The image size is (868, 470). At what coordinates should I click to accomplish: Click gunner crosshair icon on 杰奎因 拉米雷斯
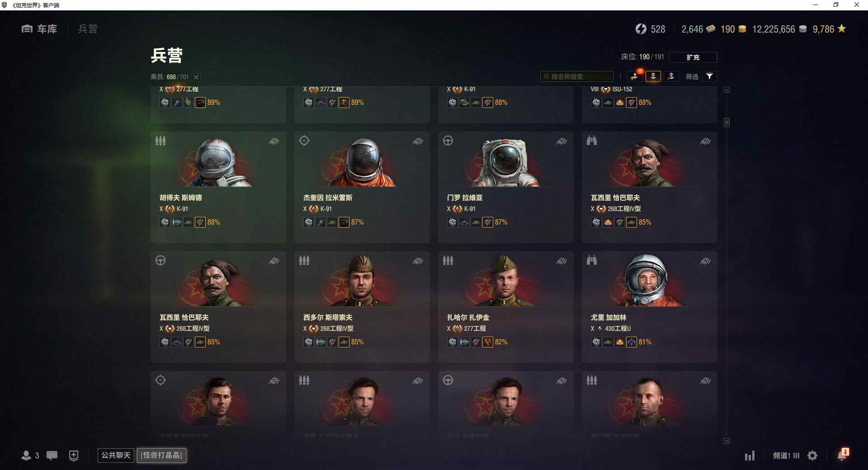[x=304, y=141]
